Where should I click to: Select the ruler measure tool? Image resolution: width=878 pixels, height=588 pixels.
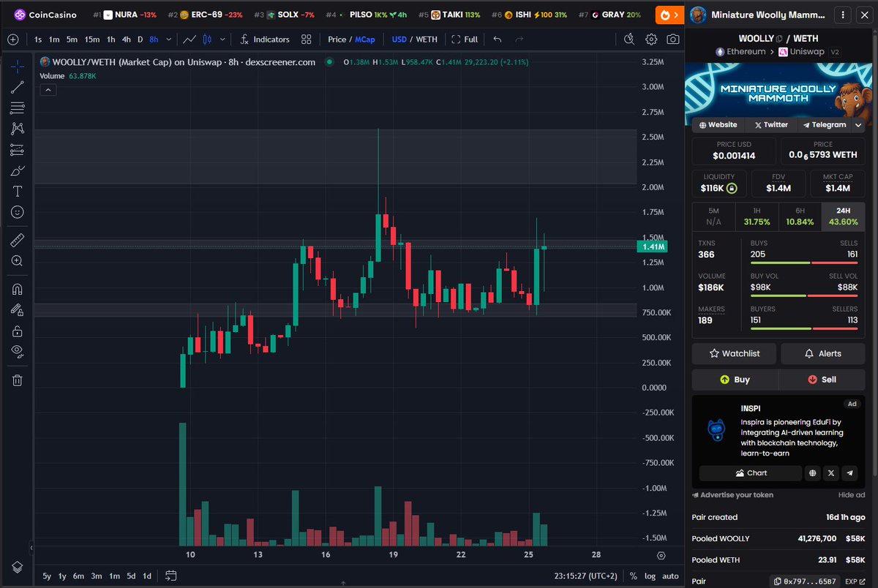coord(18,240)
